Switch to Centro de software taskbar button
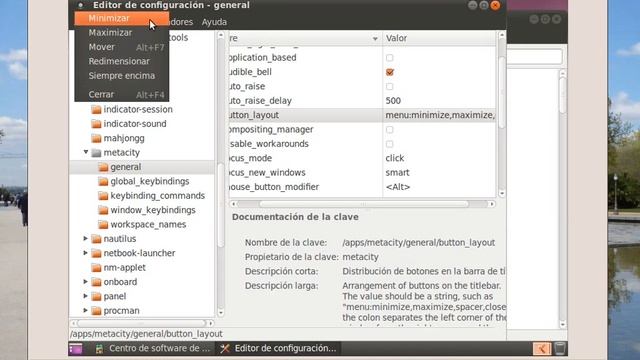The width and height of the screenshot is (640, 360). (x=153, y=349)
